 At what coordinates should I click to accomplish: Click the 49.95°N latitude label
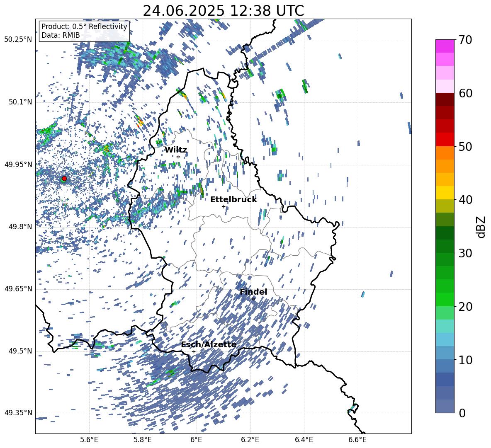(x=18, y=165)
